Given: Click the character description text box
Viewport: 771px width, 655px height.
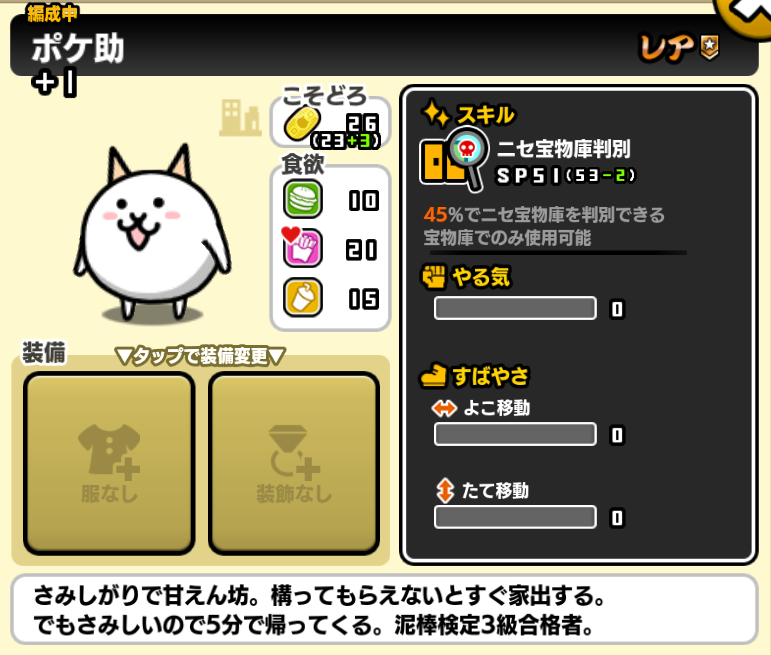Looking at the screenshot, I should (385, 610).
